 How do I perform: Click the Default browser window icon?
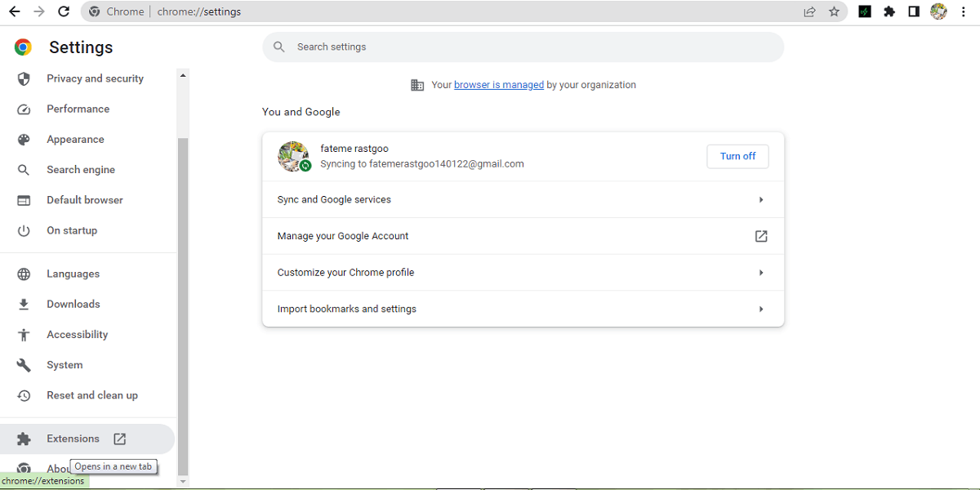[x=24, y=200]
